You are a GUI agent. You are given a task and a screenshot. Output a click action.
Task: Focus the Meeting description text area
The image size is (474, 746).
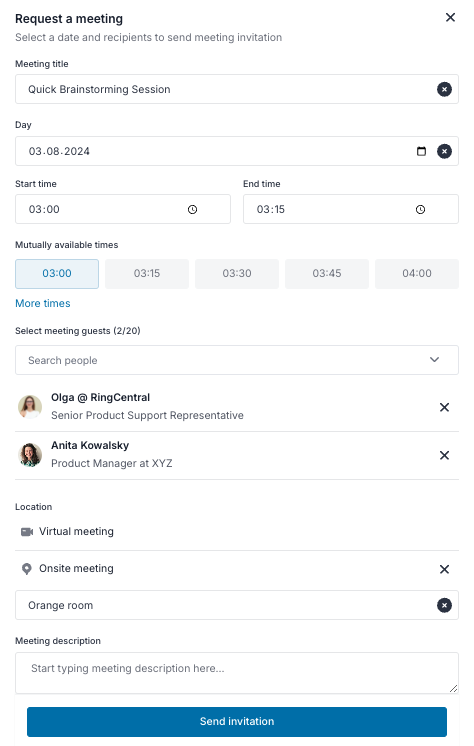[237, 673]
